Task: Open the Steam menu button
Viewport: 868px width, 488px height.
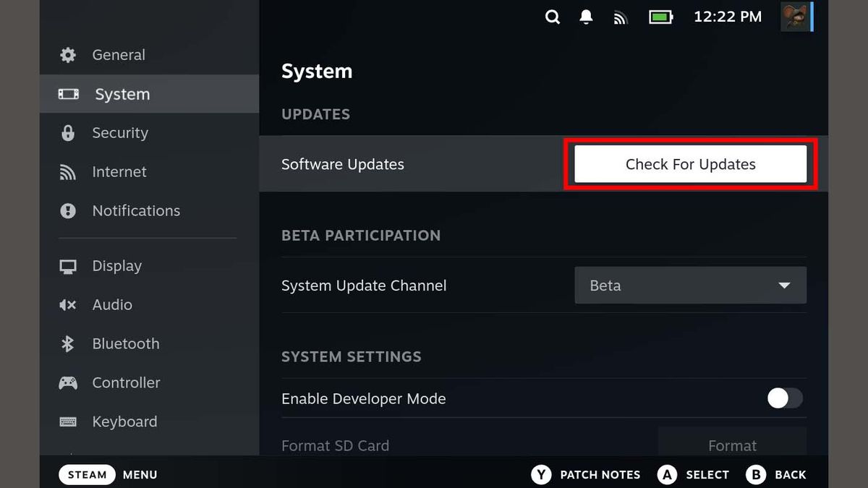Action: click(x=87, y=474)
